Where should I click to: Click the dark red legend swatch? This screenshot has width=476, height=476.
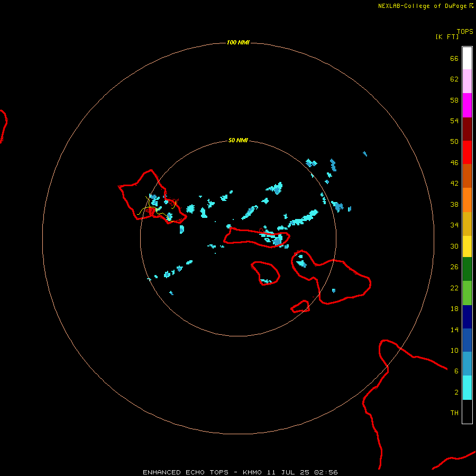467,130
